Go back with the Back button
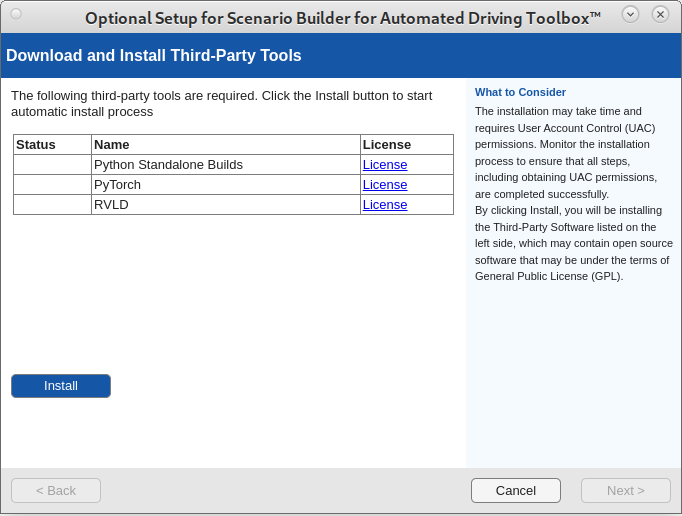This screenshot has width=682, height=516. coord(56,490)
